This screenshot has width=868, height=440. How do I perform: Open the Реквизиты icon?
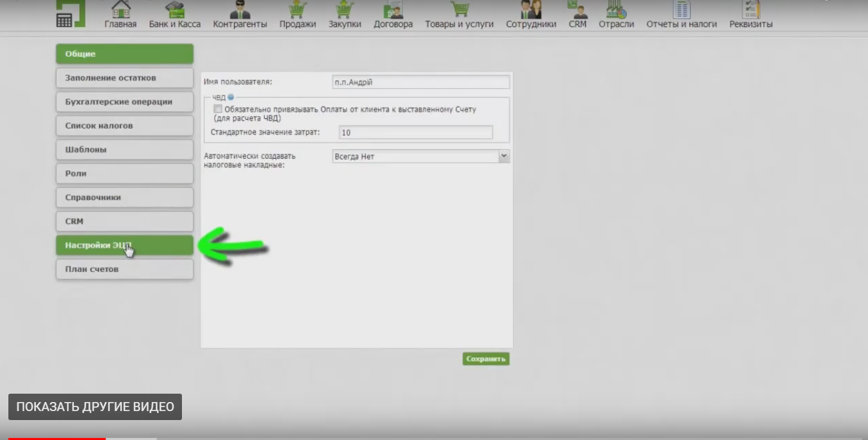(751, 10)
